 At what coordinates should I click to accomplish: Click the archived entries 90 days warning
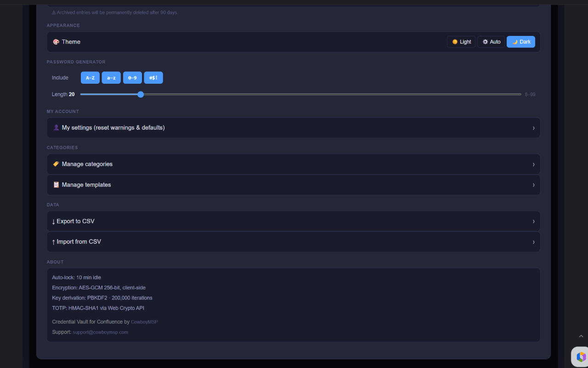pyautogui.click(x=114, y=12)
